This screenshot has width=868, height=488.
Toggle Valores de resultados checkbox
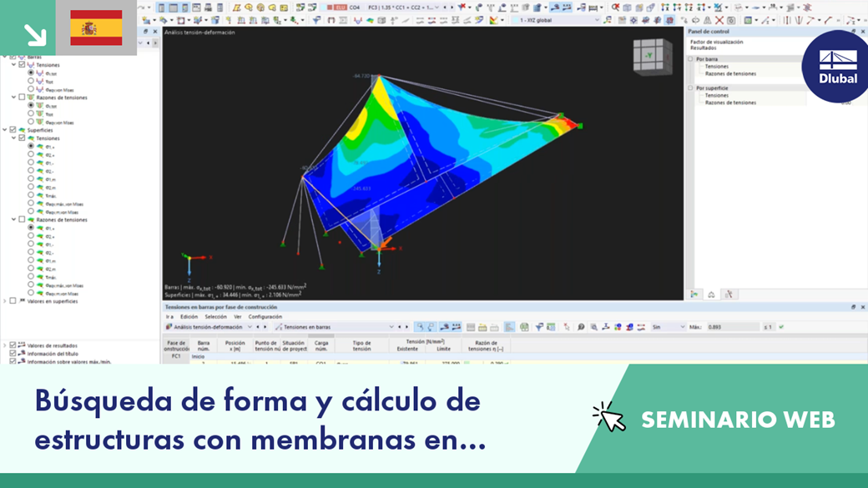pyautogui.click(x=13, y=345)
